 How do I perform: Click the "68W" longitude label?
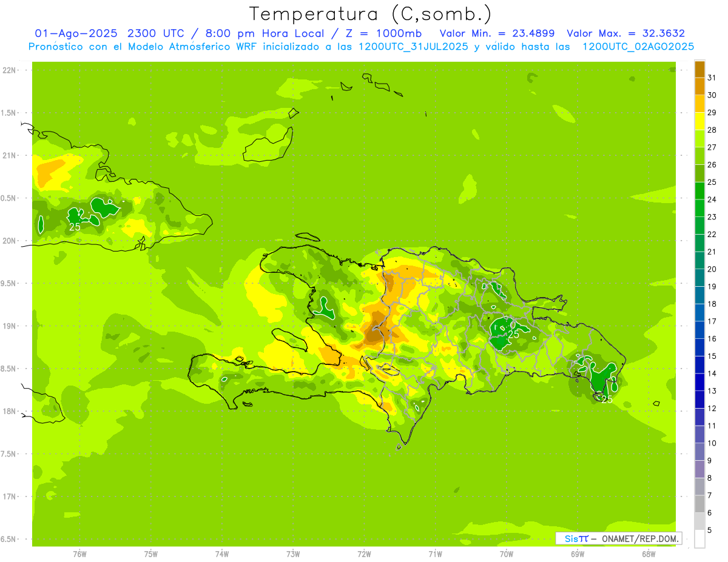[x=649, y=555]
